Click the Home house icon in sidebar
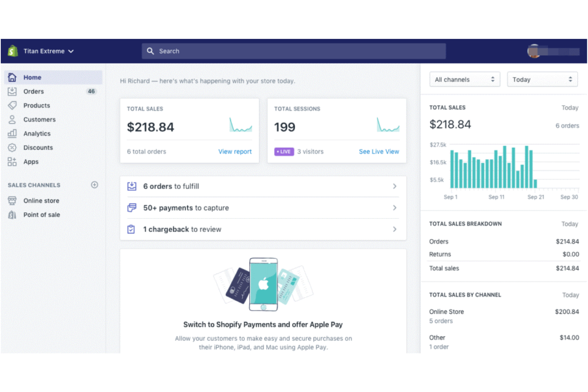 (x=12, y=77)
